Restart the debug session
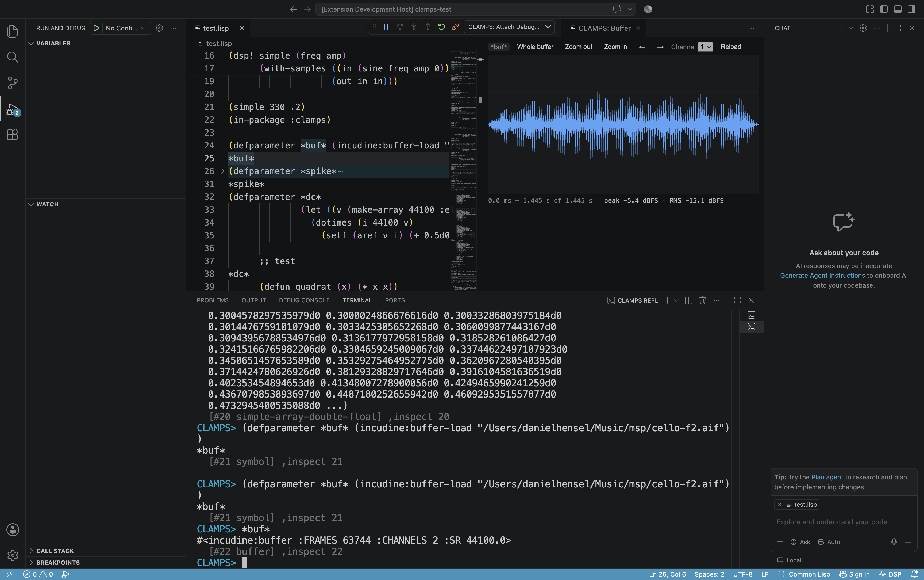Screen dimensions: 924x580 tap(441, 27)
